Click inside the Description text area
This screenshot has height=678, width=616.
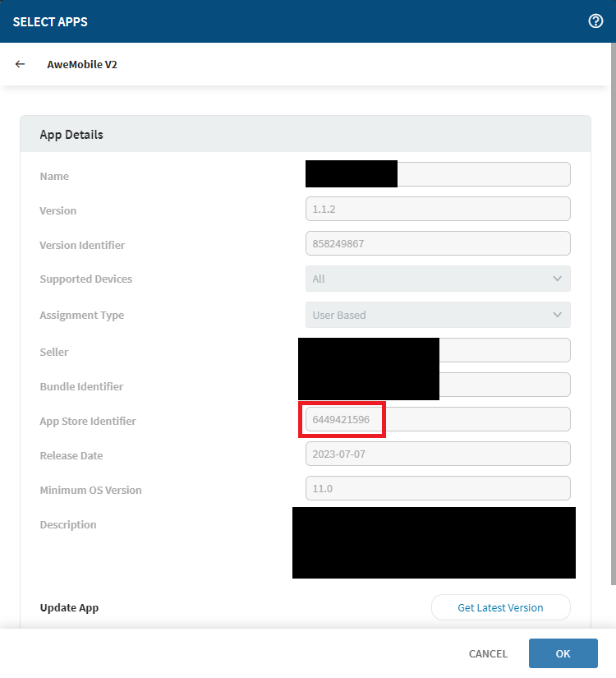434,542
